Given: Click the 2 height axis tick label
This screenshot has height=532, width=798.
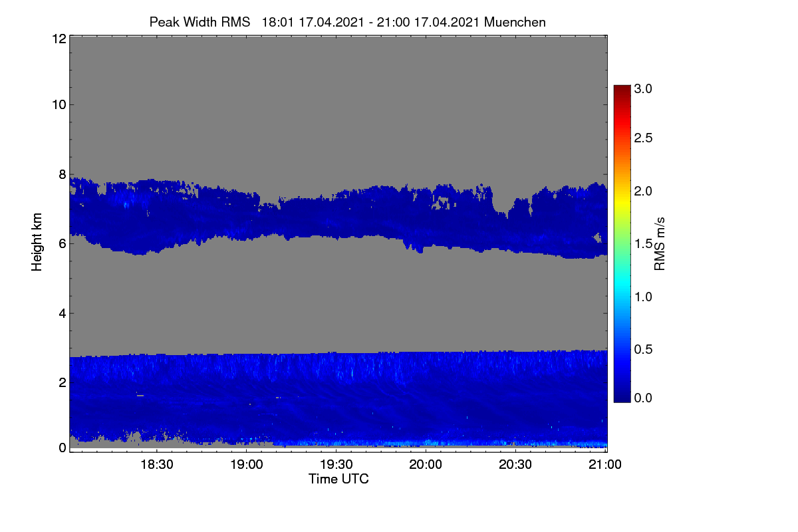Looking at the screenshot, I should [61, 382].
